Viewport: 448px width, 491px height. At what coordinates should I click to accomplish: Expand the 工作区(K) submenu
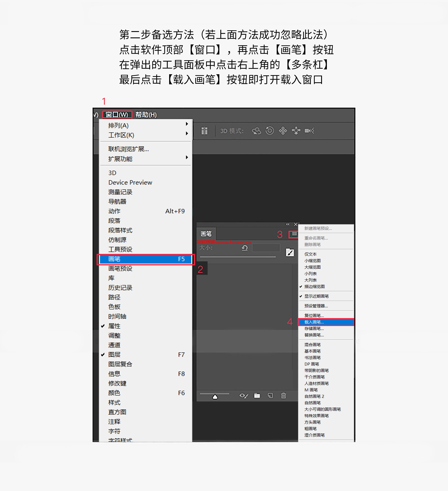pyautogui.click(x=146, y=135)
